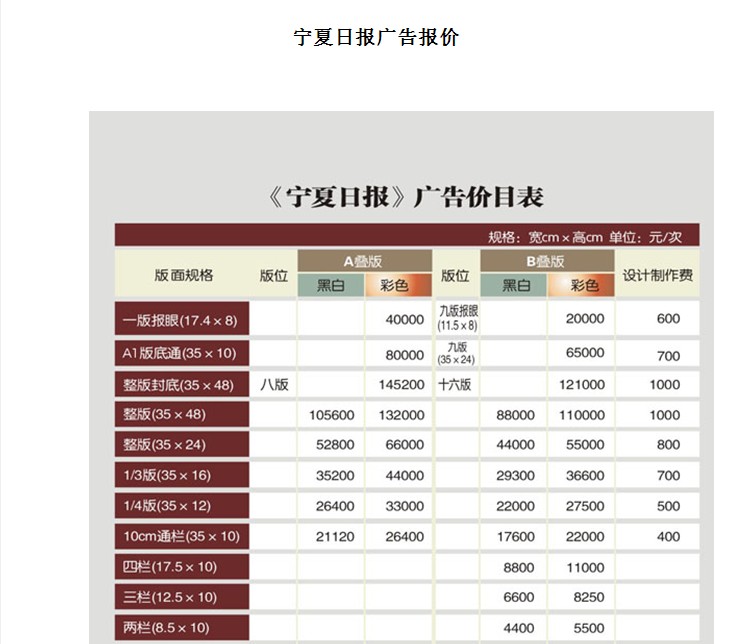Image resolution: width=749 pixels, height=644 pixels.
Task: Select the 九版报眼(11.5×8) cell
Action: coord(457,319)
